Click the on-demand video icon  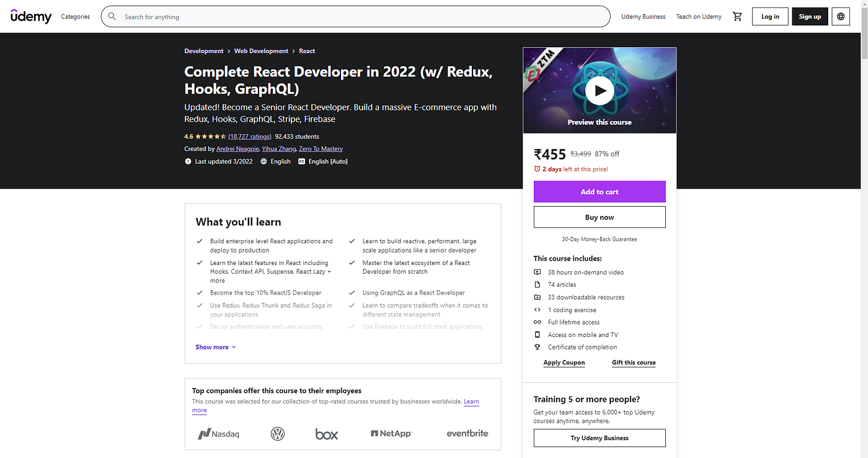[538, 272]
